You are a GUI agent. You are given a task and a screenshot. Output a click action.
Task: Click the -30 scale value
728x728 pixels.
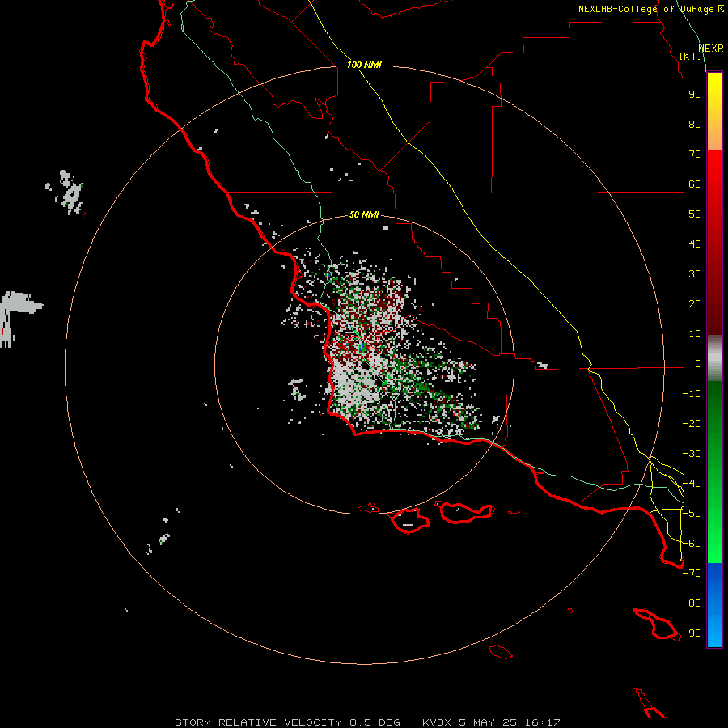coord(692,454)
